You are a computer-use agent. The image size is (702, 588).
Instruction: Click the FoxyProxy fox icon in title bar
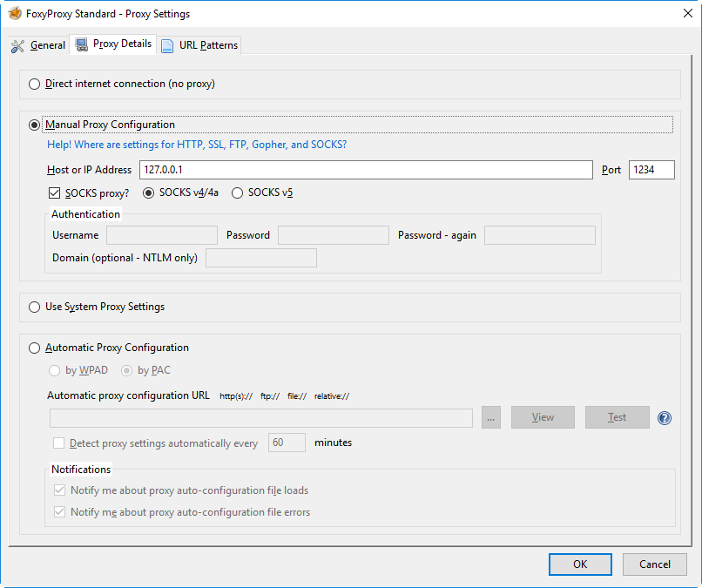click(14, 13)
